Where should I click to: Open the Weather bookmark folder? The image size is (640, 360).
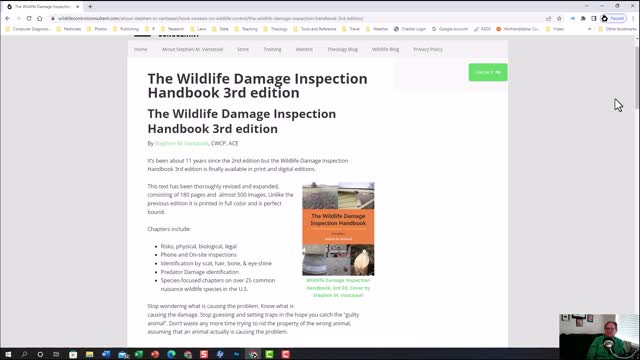(x=377, y=29)
